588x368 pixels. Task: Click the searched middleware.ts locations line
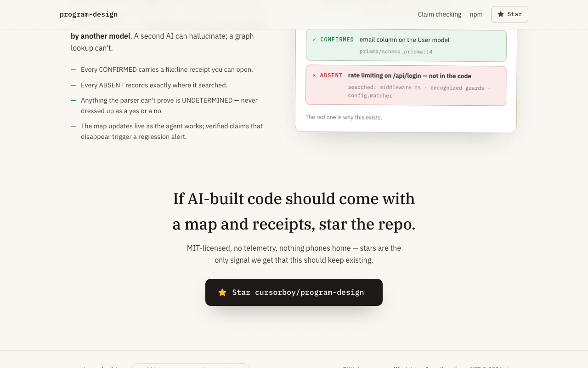click(419, 92)
